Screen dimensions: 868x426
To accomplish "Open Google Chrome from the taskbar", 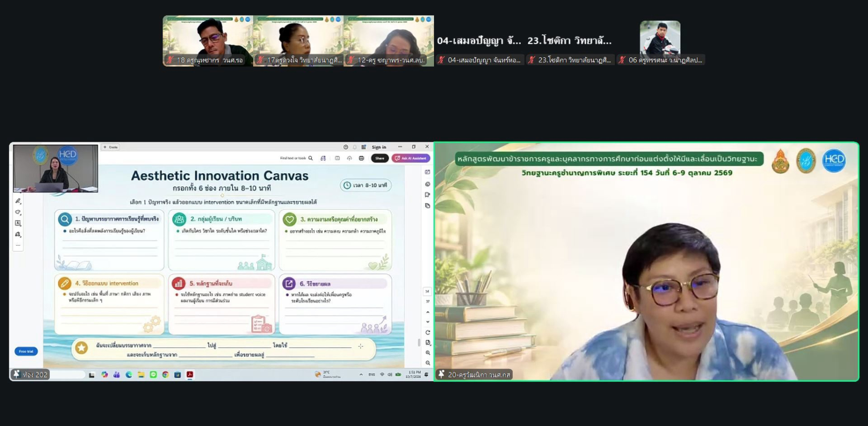I will [165, 374].
